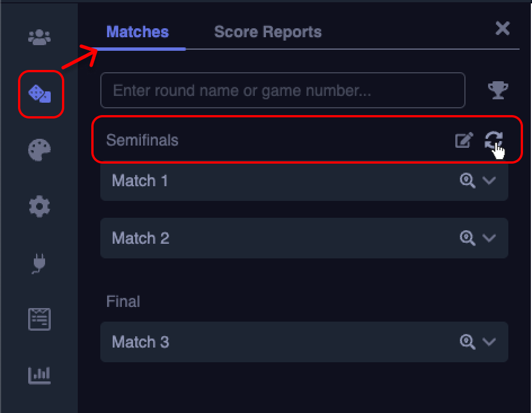Open the magnifier preview for Match 1

point(467,181)
